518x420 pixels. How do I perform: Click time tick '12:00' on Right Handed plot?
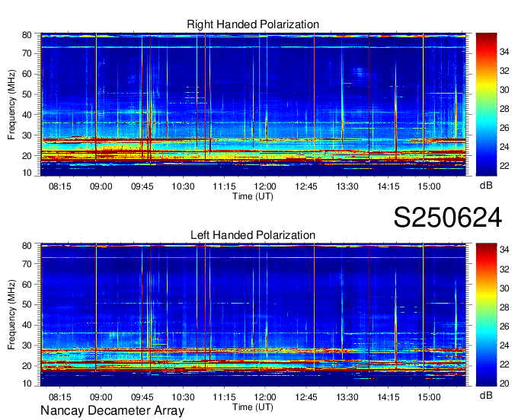click(265, 186)
